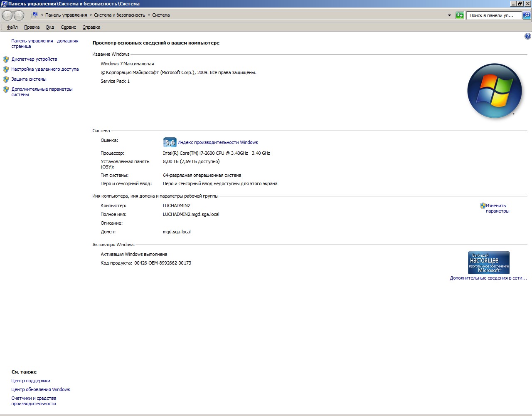This screenshot has height=416, width=532.
Task: Click the Back navigation arrow button
Action: coord(7,15)
